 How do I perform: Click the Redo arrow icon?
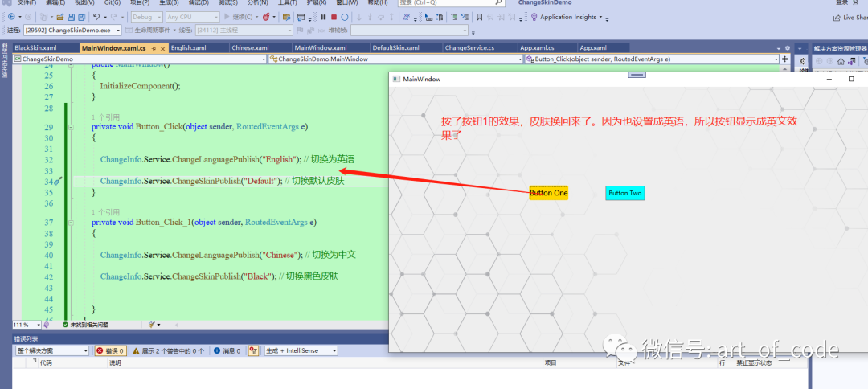115,17
